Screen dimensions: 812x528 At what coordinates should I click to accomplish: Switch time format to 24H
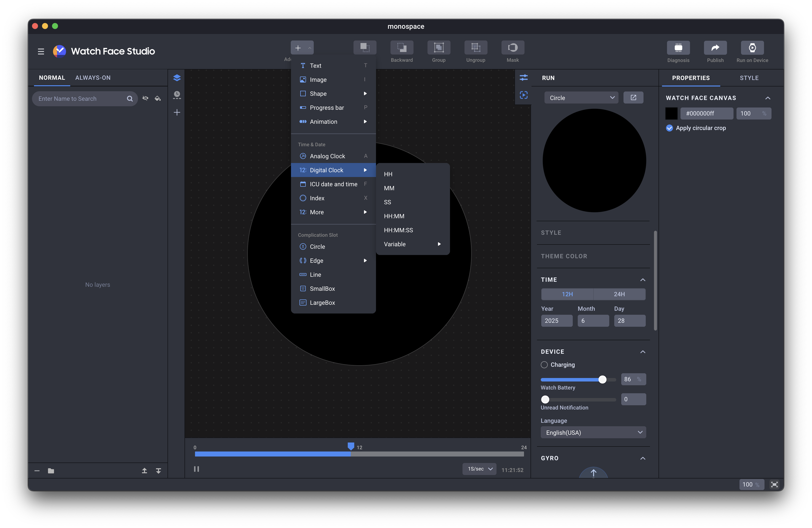click(x=619, y=294)
